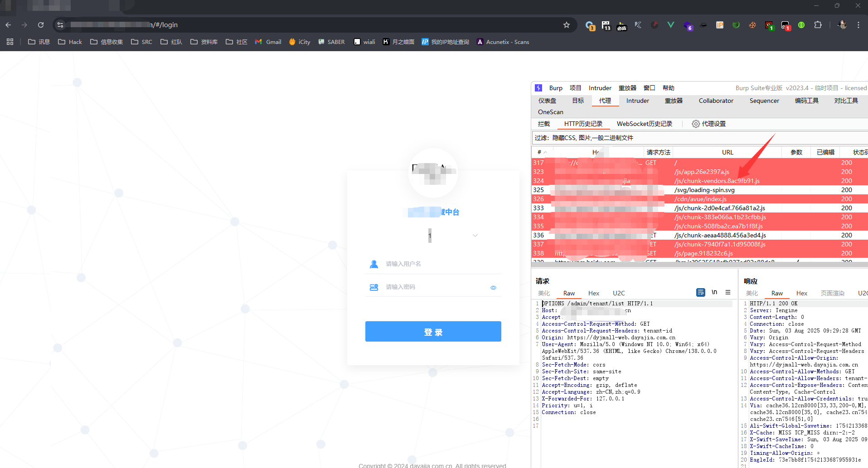Bookmark this page with the star icon

(567, 25)
